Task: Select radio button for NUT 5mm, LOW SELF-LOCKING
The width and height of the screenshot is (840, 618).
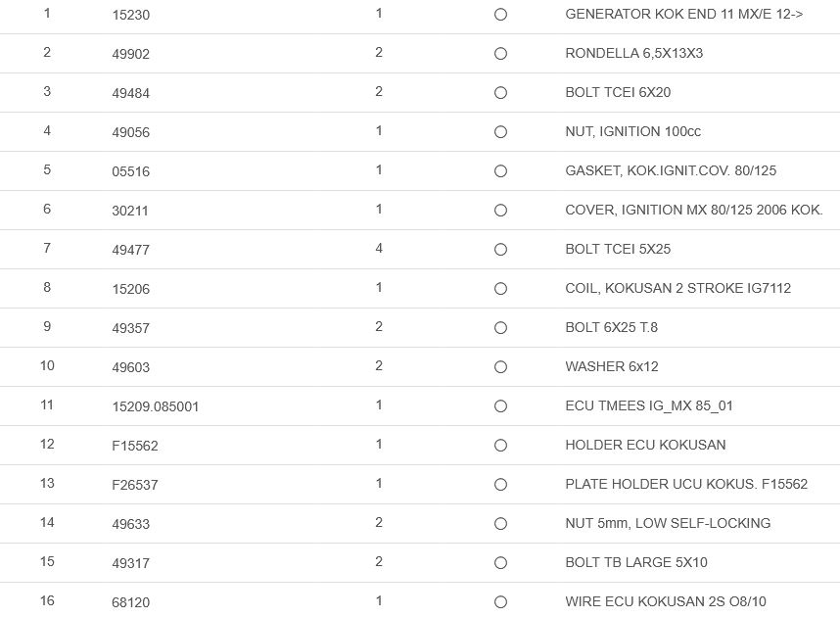Action: tap(500, 524)
